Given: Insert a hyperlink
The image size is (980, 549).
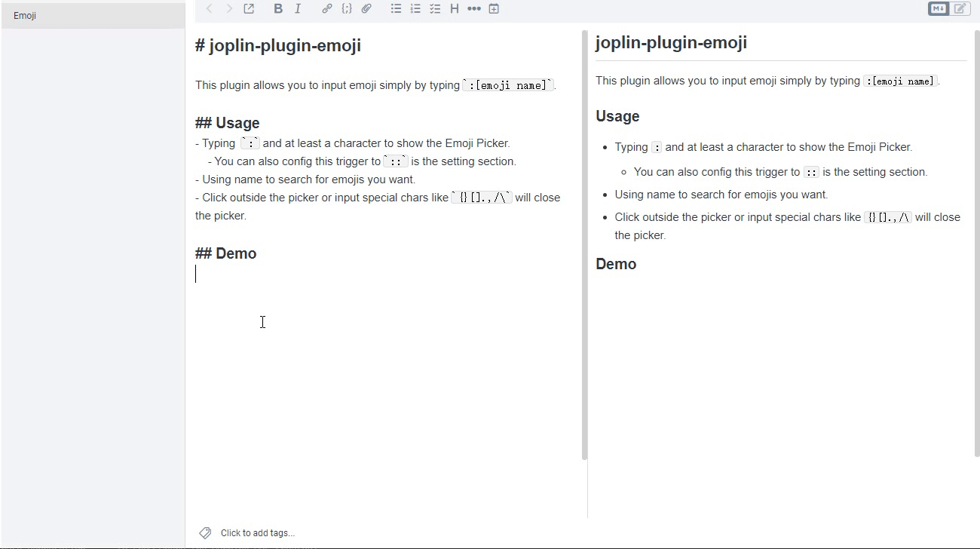Looking at the screenshot, I should (327, 9).
